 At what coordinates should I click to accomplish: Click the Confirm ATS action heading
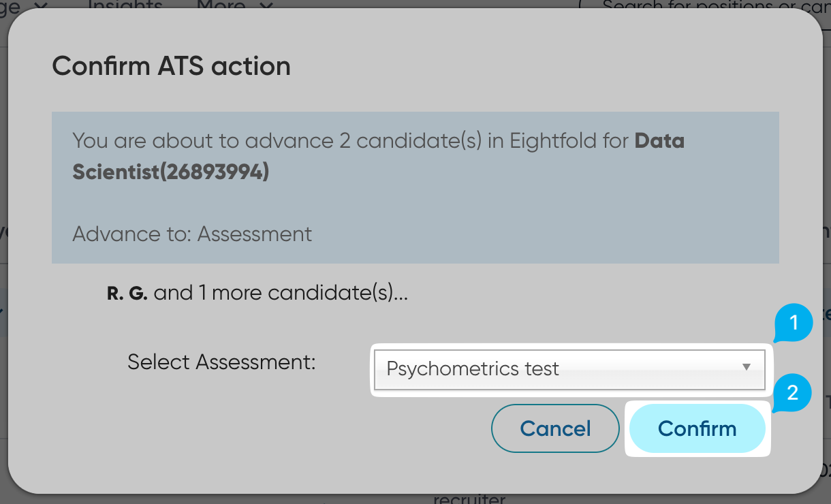click(x=172, y=66)
